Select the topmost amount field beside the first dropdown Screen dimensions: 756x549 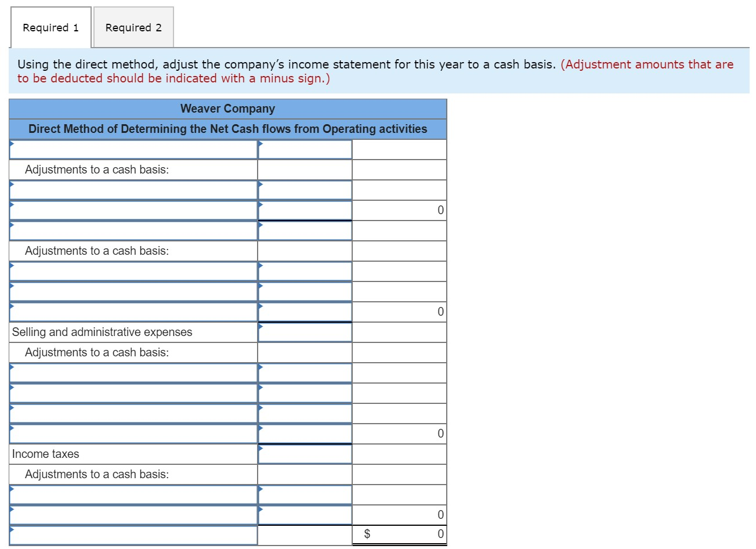coord(305,150)
